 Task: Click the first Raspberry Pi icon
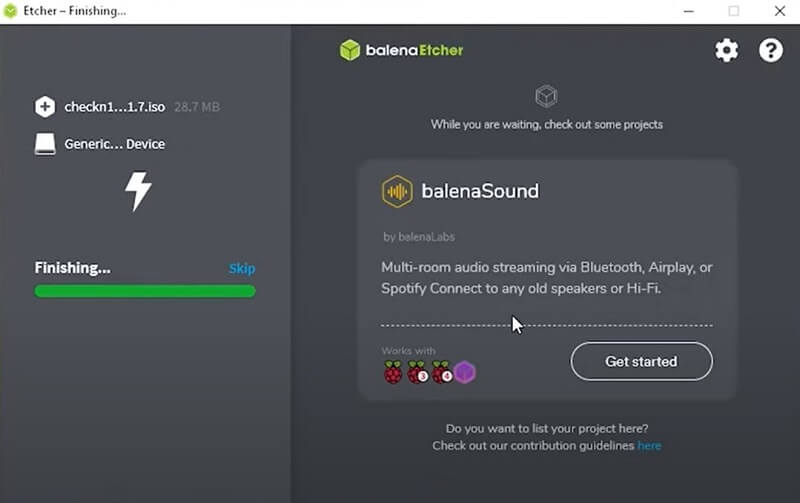point(393,373)
